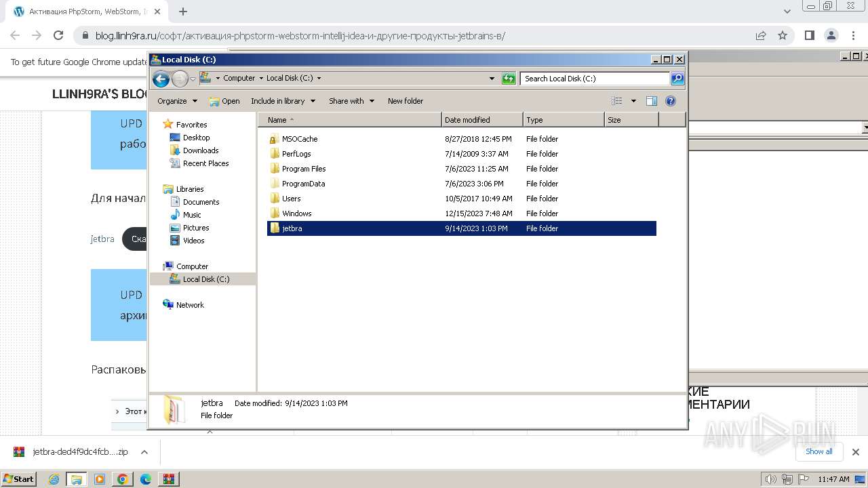Viewport: 868px width, 488px height.
Task: Open the downloaded zip options chevron
Action: [144, 452]
